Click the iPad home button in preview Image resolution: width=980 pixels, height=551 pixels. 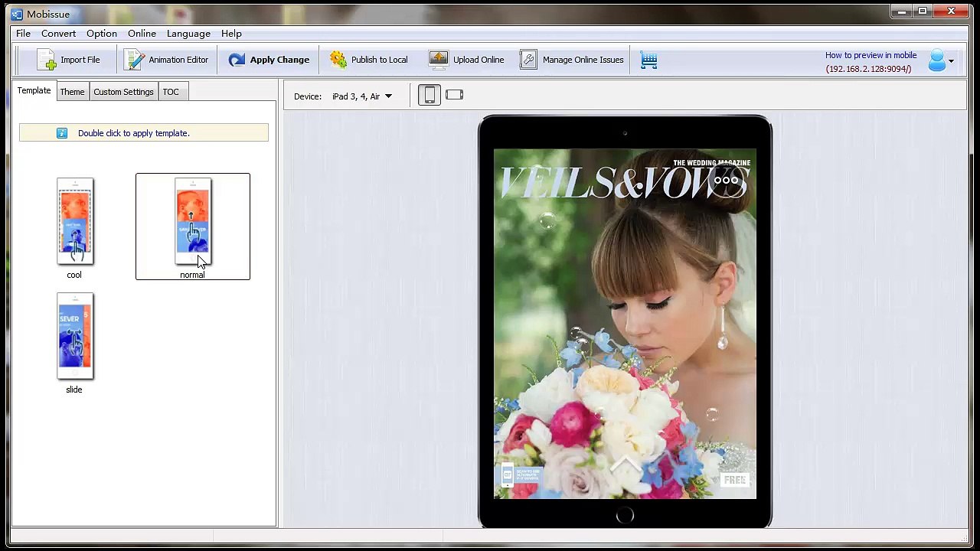(625, 515)
